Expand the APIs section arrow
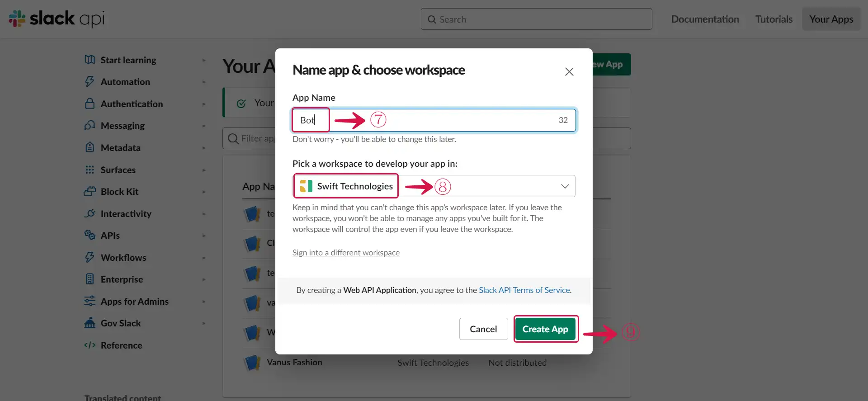Image resolution: width=868 pixels, height=401 pixels. (x=204, y=236)
